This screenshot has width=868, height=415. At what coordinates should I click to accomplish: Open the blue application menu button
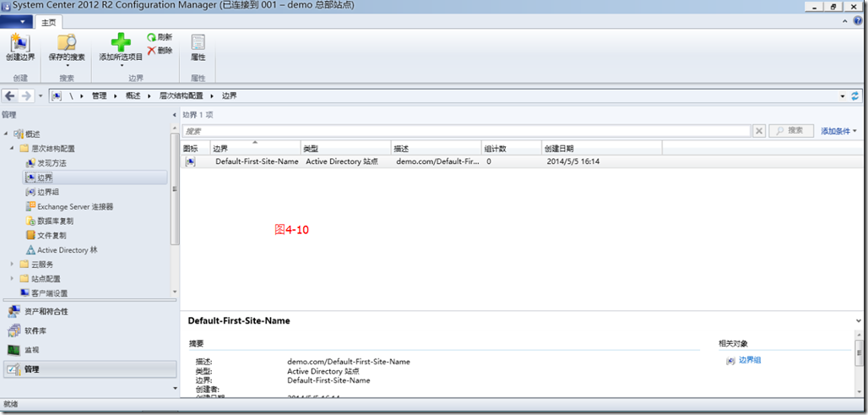pyautogui.click(x=16, y=22)
